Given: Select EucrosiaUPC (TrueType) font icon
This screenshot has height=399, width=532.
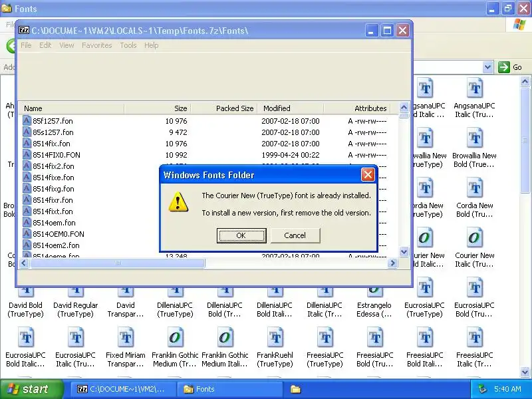Looking at the screenshot, I should tap(424, 288).
